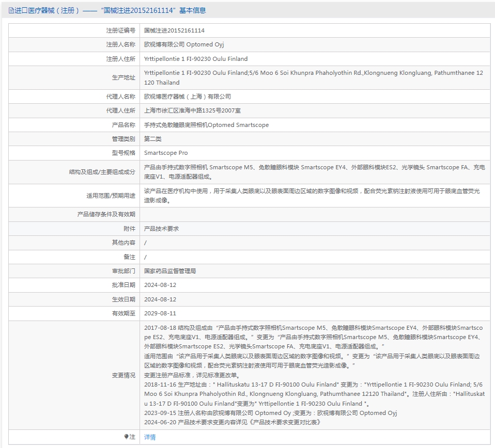Select the registration number value '国械注进20152161114' in the table
Image resolution: width=495 pixels, height=448 pixels.
coord(174,30)
